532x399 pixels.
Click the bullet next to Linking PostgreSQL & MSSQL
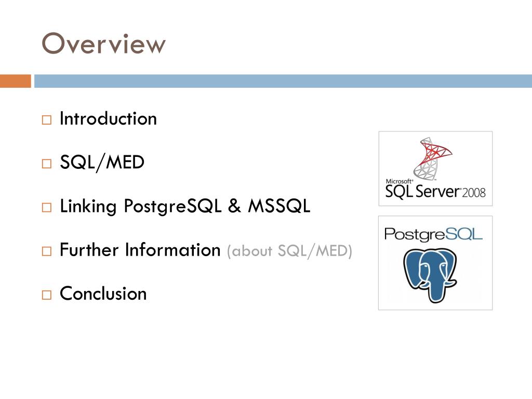46,207
